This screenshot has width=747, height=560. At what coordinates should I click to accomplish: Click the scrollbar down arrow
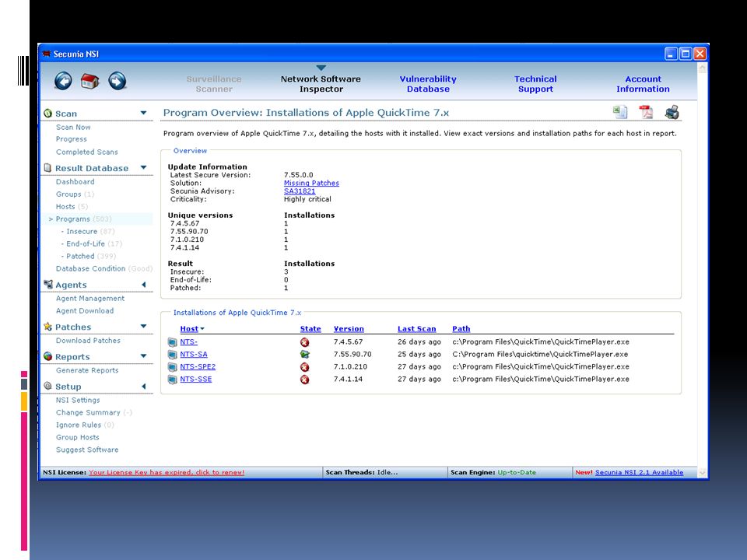tap(702, 473)
